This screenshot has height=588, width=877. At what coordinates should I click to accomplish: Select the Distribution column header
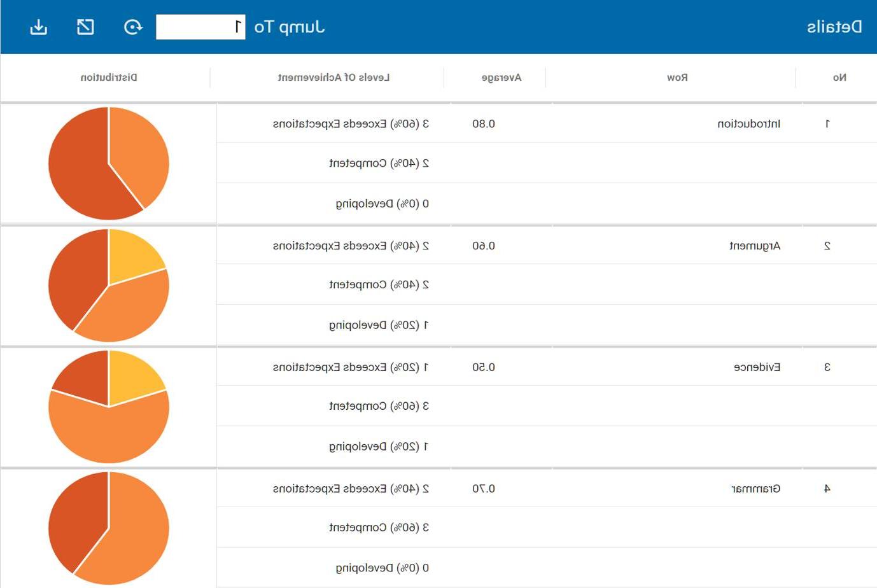109,78
